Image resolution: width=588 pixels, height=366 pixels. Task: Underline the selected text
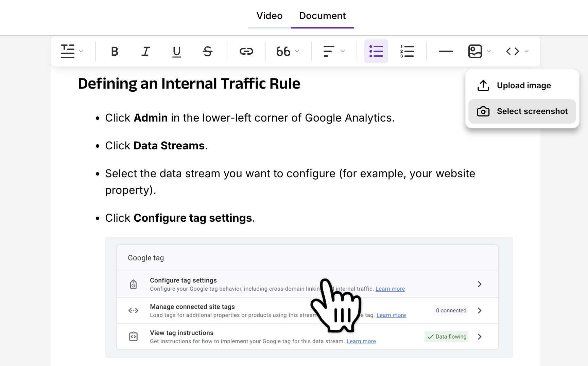pyautogui.click(x=176, y=51)
